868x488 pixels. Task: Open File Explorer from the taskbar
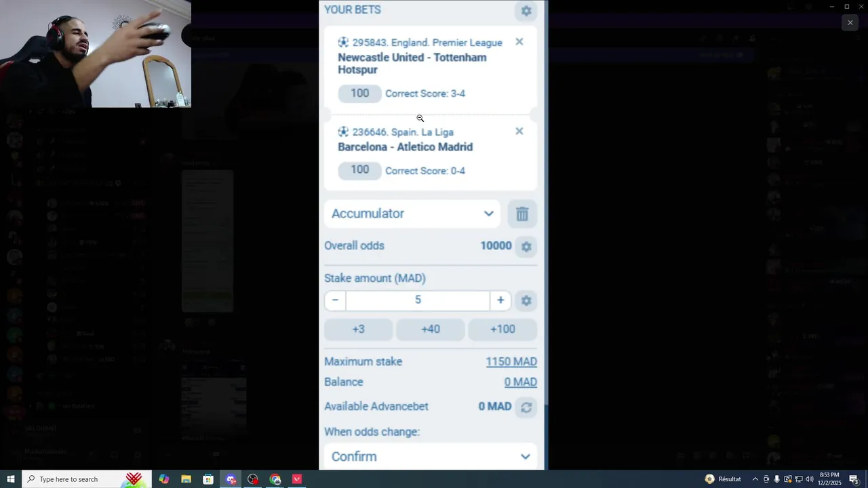pyautogui.click(x=186, y=479)
